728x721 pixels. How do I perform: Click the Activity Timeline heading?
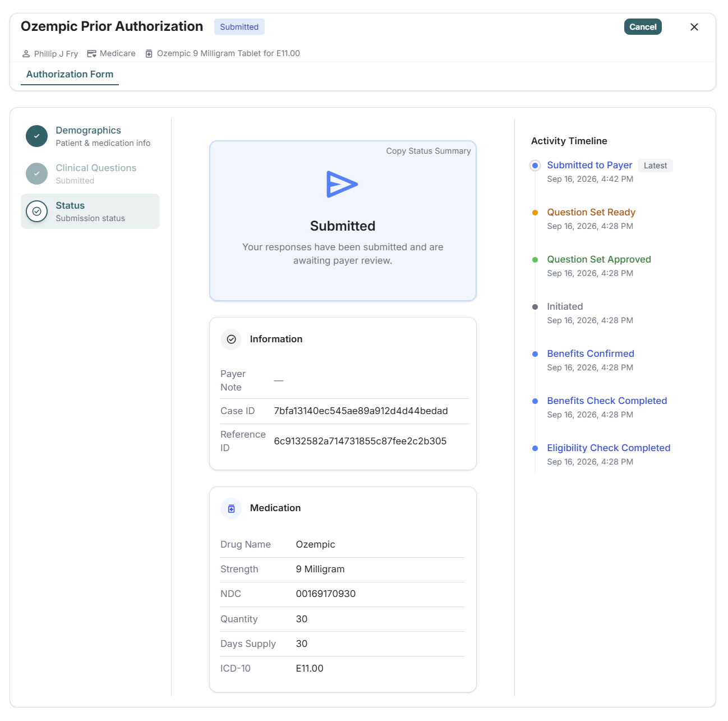click(x=569, y=141)
